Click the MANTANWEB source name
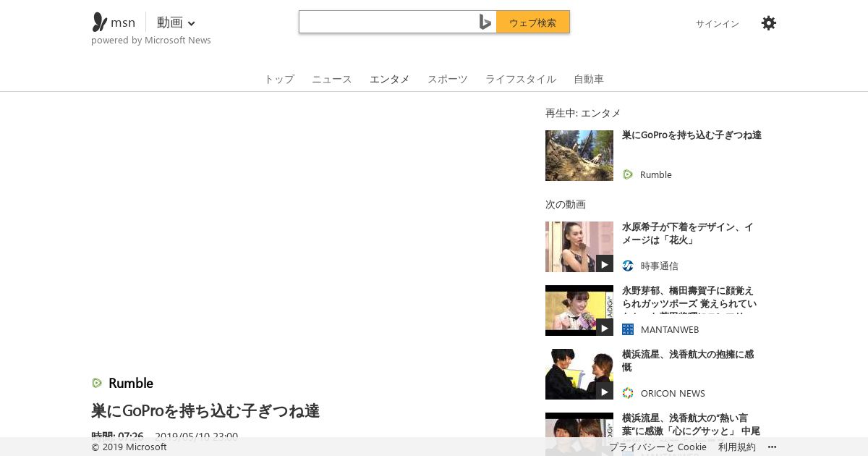 coord(670,329)
